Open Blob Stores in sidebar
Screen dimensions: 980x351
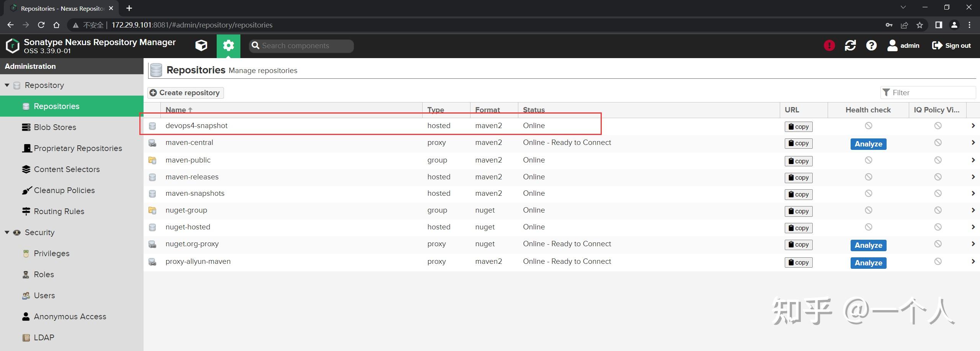point(55,127)
